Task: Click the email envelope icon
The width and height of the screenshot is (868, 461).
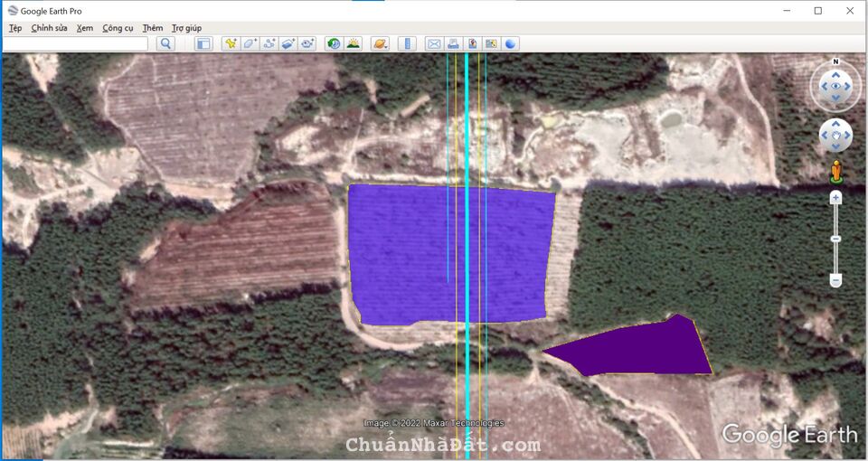Action: [x=433, y=43]
